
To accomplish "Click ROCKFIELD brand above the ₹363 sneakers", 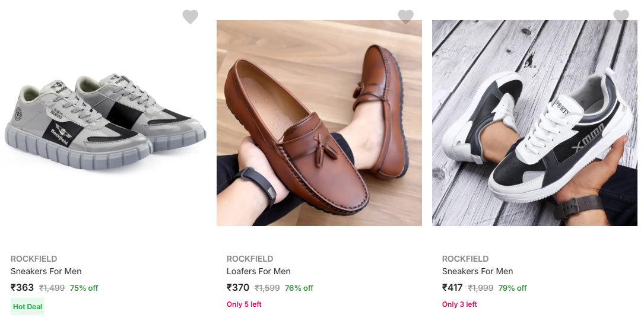I will (x=34, y=259).
